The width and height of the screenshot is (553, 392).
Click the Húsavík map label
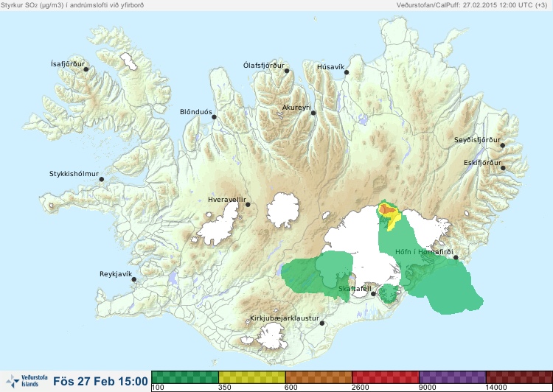[x=331, y=67]
